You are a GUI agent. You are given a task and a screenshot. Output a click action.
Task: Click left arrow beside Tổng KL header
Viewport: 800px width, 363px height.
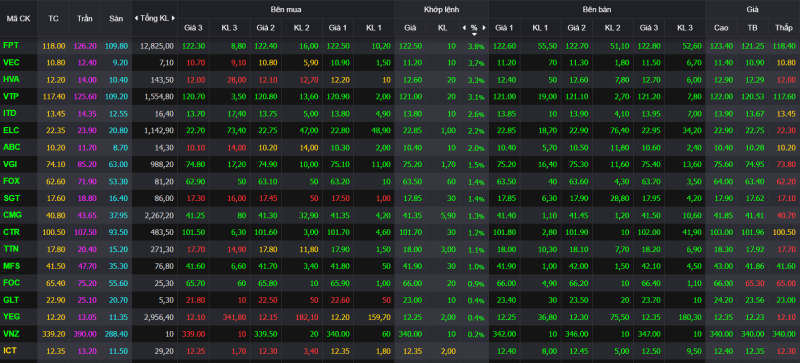(136, 18)
